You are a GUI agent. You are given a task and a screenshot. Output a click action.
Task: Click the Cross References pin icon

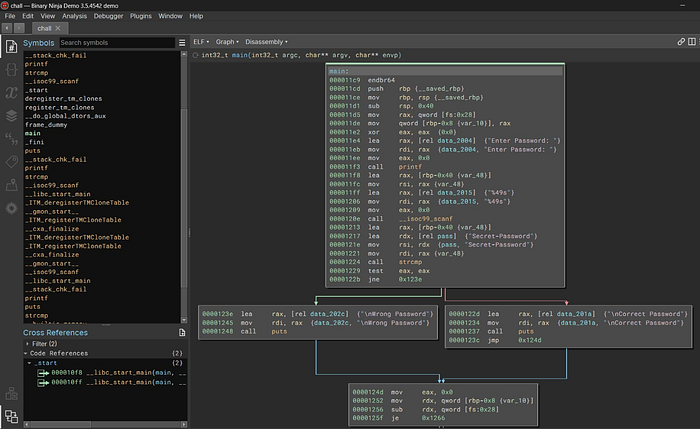coord(181,332)
